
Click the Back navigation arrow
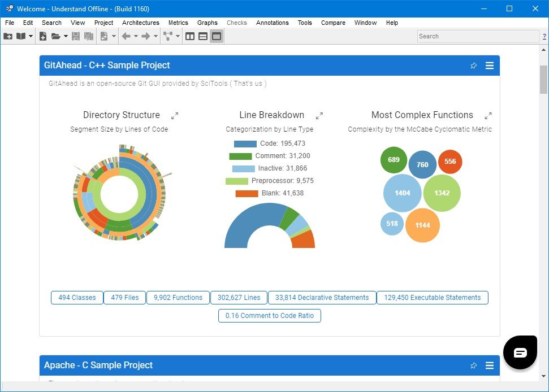[126, 36]
